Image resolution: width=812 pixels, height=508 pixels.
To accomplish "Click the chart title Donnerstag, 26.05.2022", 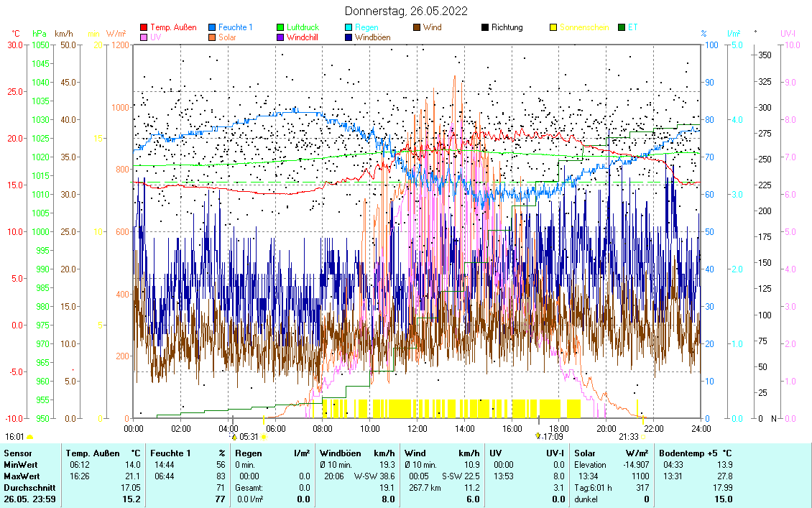I will pyautogui.click(x=406, y=11).
